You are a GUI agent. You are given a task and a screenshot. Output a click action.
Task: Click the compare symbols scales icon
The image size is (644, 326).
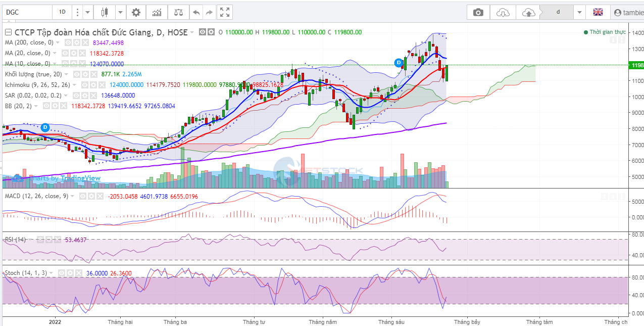(178, 12)
